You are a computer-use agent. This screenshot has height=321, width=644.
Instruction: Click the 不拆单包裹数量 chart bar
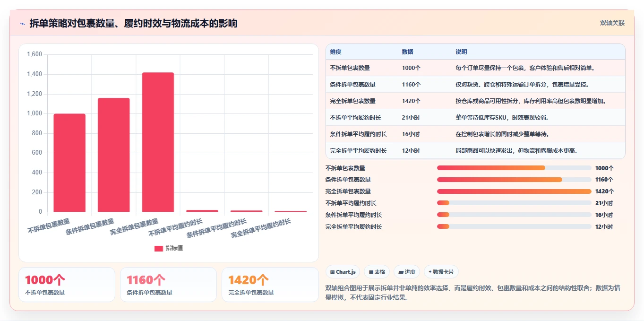tap(69, 163)
